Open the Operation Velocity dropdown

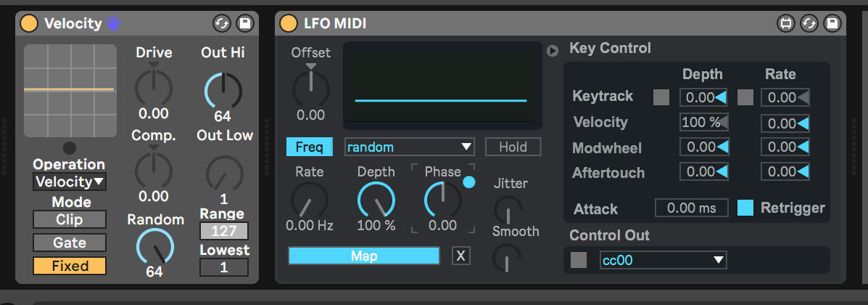click(69, 182)
